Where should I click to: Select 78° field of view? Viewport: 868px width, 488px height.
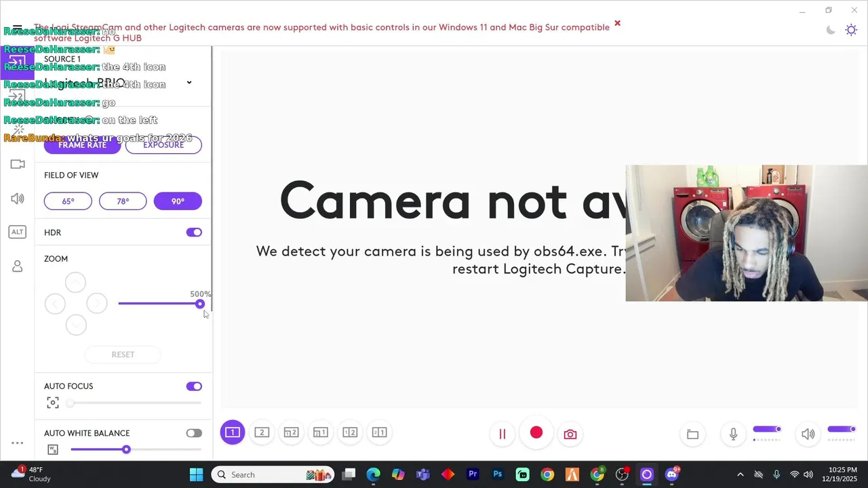pyautogui.click(x=123, y=201)
